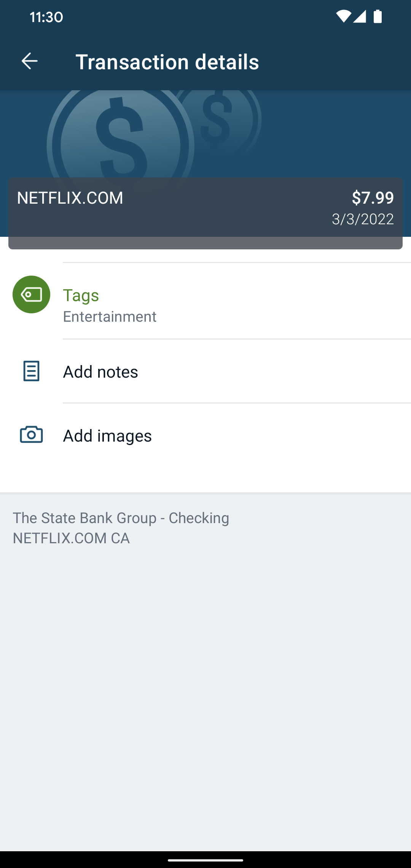411x868 pixels.
Task: Tap the Add notes document icon
Action: [x=31, y=371]
